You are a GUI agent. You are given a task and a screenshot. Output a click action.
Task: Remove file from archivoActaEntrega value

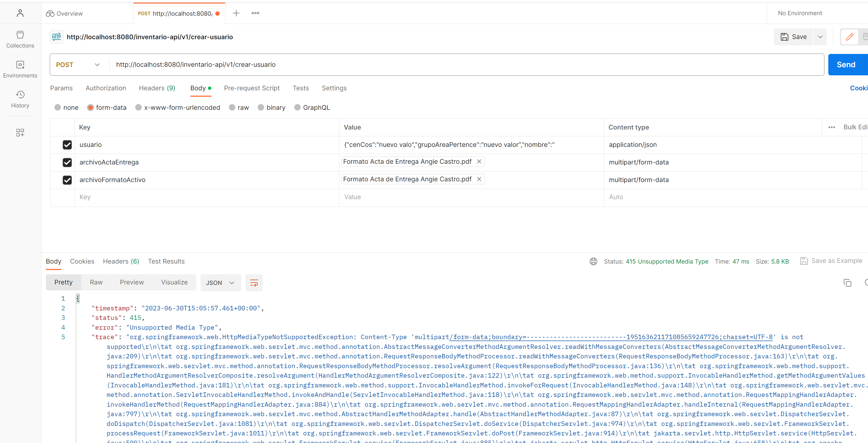[479, 161]
